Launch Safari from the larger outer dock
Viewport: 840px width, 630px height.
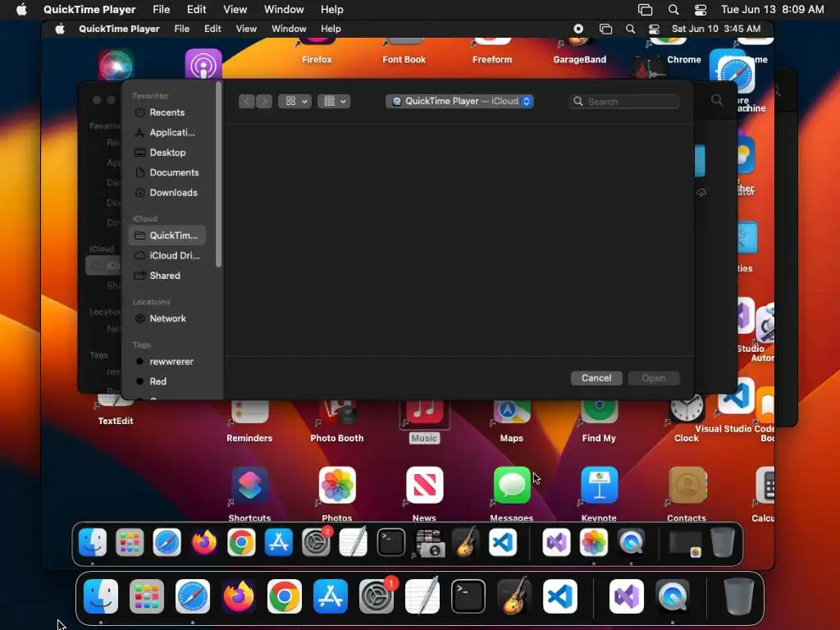193,596
